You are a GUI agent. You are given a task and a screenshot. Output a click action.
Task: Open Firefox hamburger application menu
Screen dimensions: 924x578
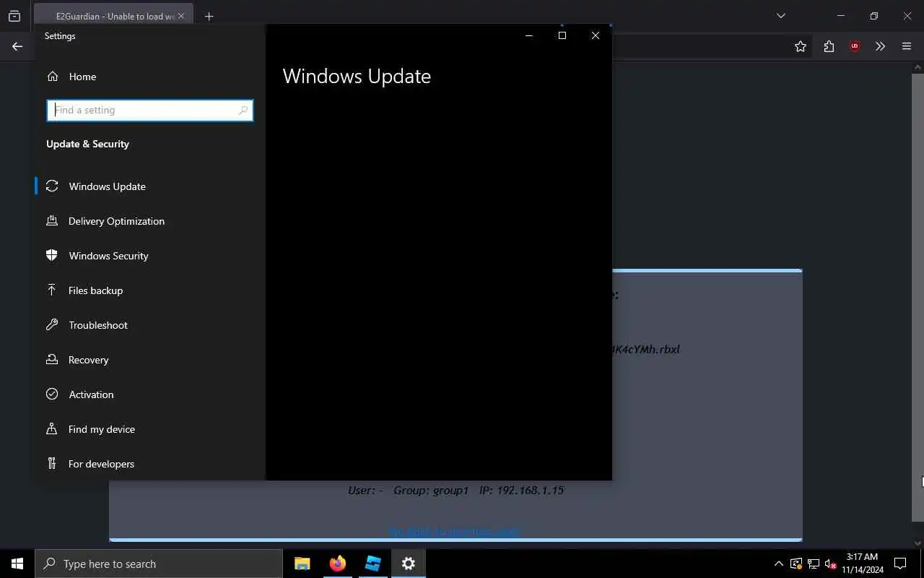pyautogui.click(x=907, y=46)
